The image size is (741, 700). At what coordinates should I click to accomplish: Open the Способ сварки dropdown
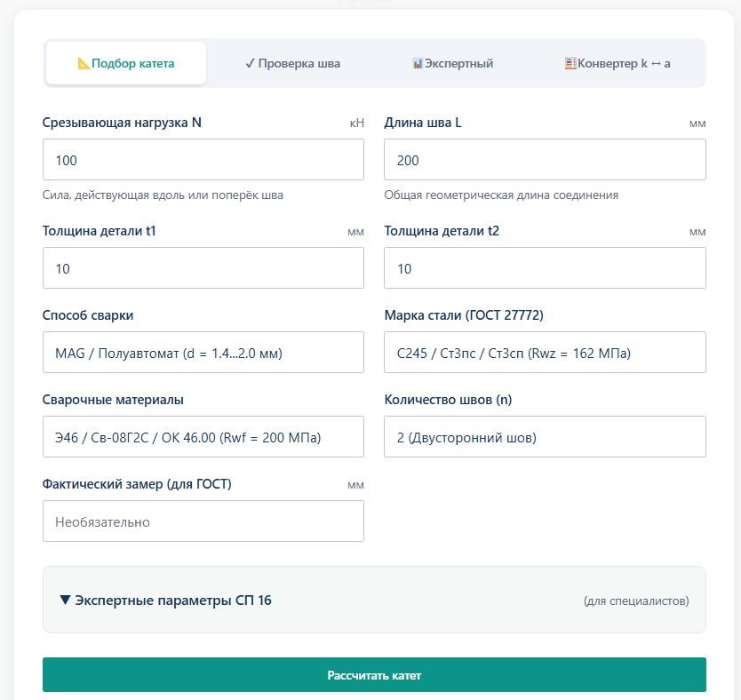click(203, 353)
